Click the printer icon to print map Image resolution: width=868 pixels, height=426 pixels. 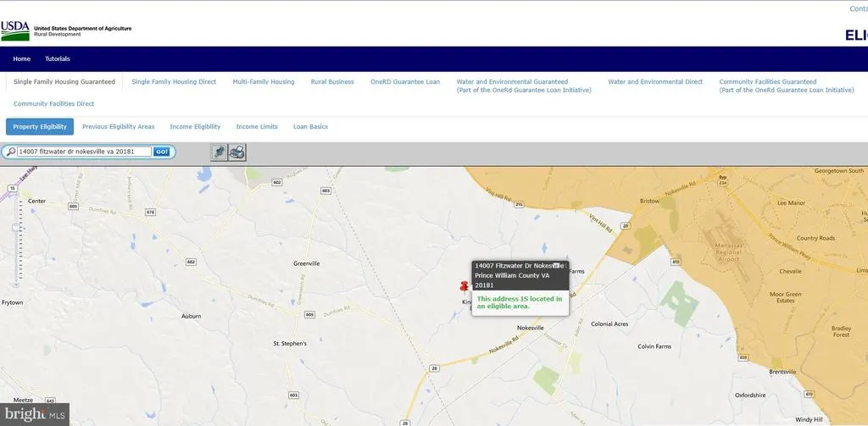click(x=237, y=152)
